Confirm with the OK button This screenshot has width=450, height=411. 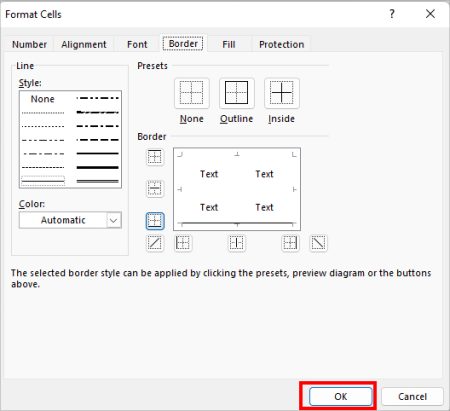coord(341,396)
